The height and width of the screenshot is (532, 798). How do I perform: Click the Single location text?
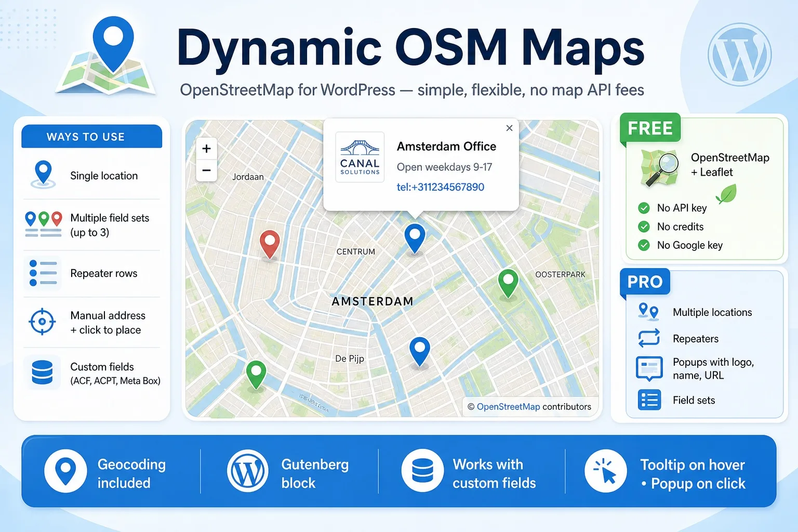[104, 176]
